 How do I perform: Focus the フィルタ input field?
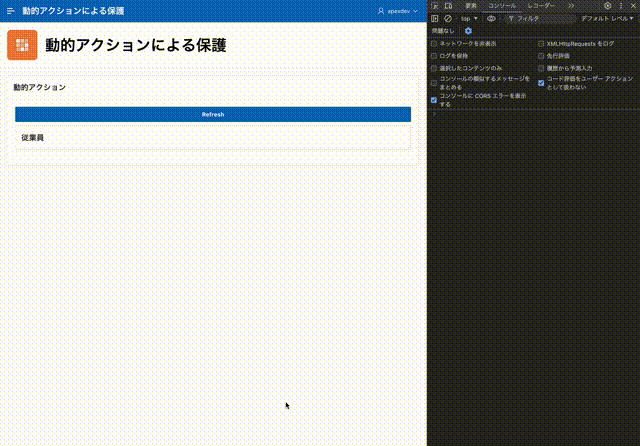pos(540,18)
